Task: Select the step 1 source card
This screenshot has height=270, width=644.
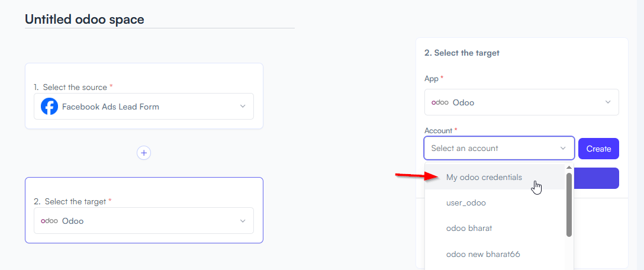Action: click(x=144, y=96)
